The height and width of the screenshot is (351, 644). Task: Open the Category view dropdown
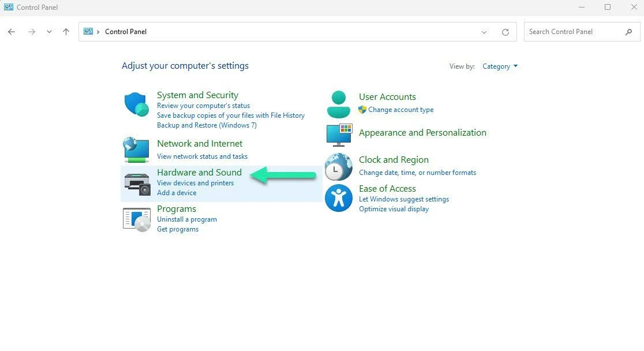tap(500, 66)
